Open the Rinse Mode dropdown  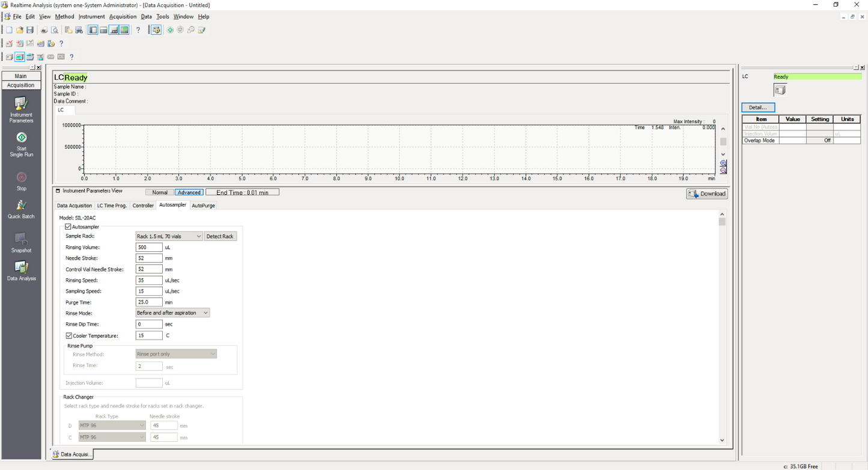click(173, 313)
